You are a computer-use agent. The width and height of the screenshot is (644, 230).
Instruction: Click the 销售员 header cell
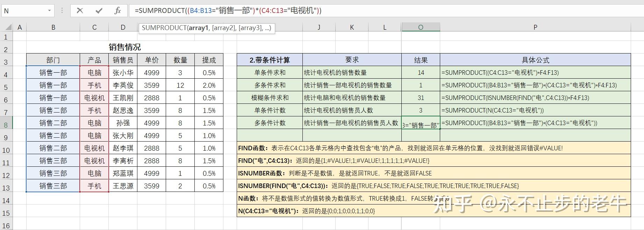(123, 60)
